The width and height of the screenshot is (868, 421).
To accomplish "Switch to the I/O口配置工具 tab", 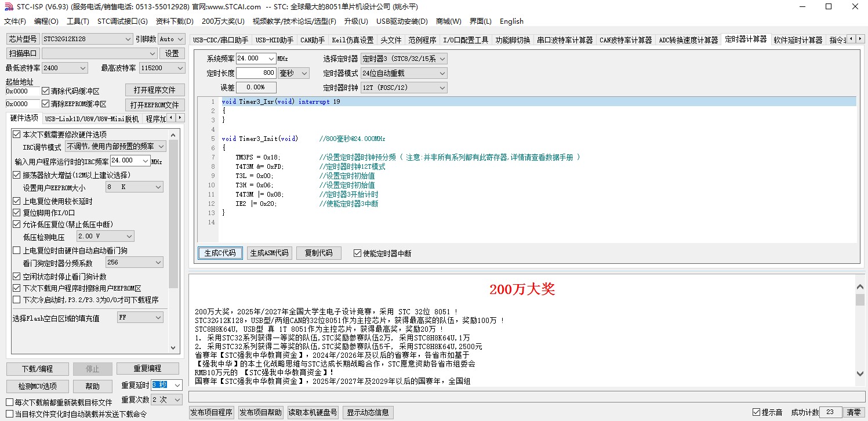I will 466,40.
